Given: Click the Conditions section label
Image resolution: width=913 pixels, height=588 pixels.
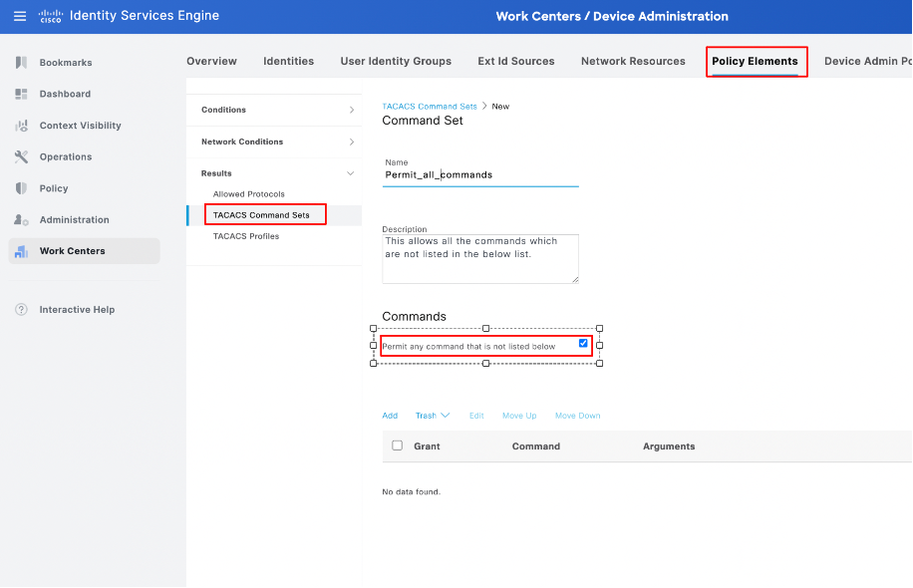Looking at the screenshot, I should pos(223,110).
